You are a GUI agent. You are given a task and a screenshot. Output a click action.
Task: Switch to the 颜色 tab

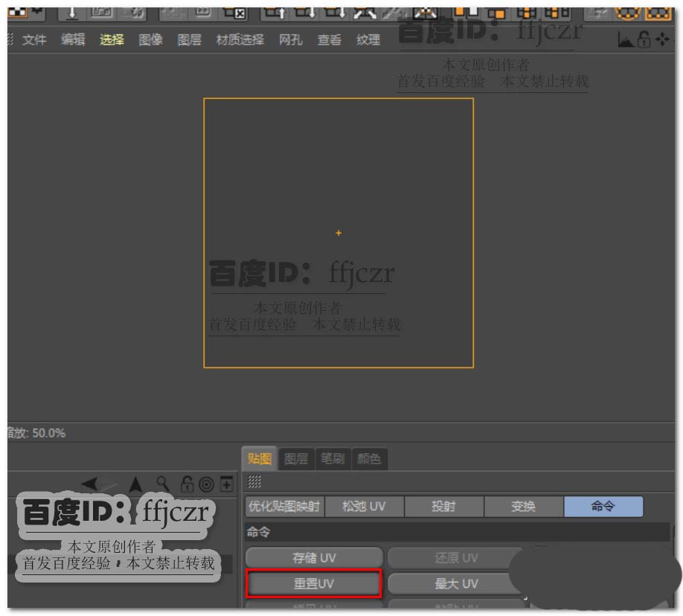(x=369, y=459)
